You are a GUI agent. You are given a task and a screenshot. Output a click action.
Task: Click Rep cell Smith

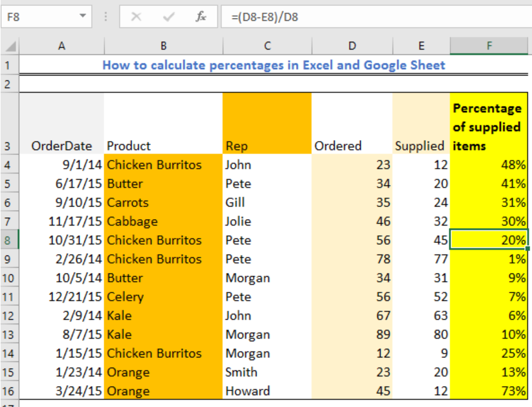(x=267, y=372)
